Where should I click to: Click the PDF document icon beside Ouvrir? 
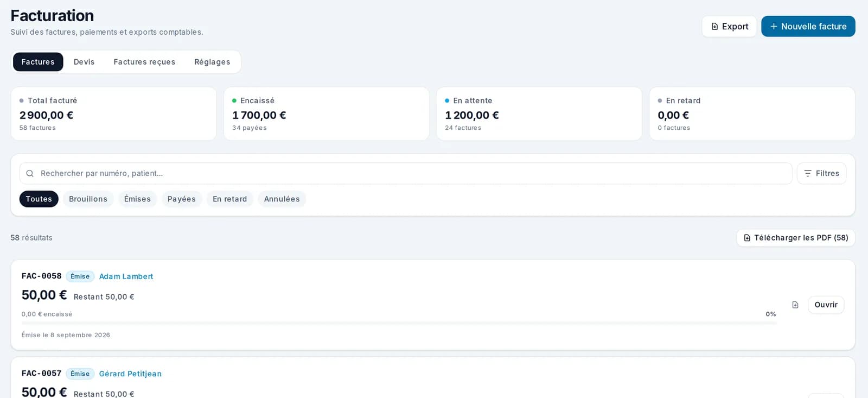tap(795, 305)
